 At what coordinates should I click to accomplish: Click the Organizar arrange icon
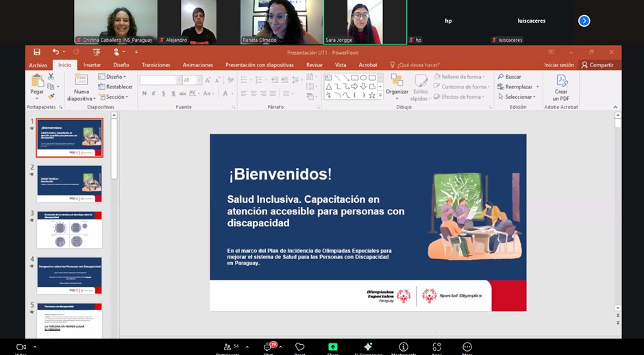tap(397, 80)
